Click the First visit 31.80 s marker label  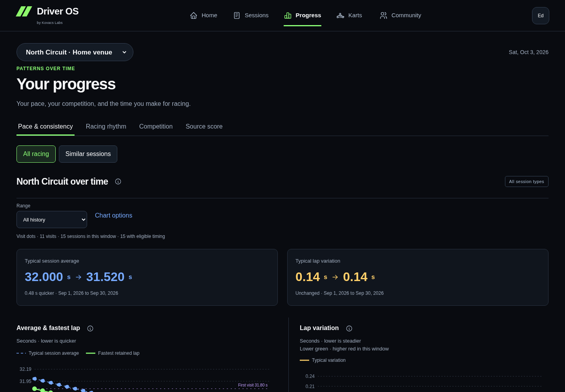point(253,385)
